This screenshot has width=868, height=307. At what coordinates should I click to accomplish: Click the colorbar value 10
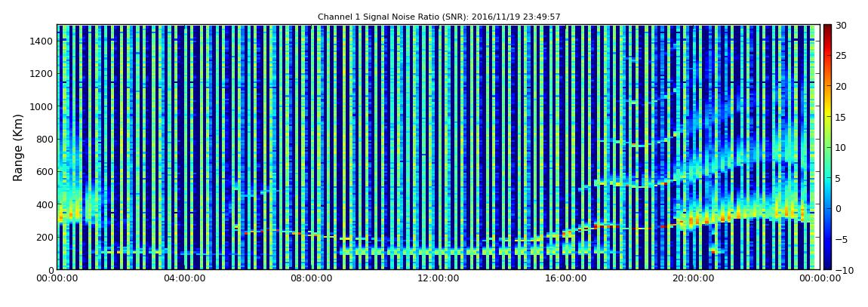point(842,147)
